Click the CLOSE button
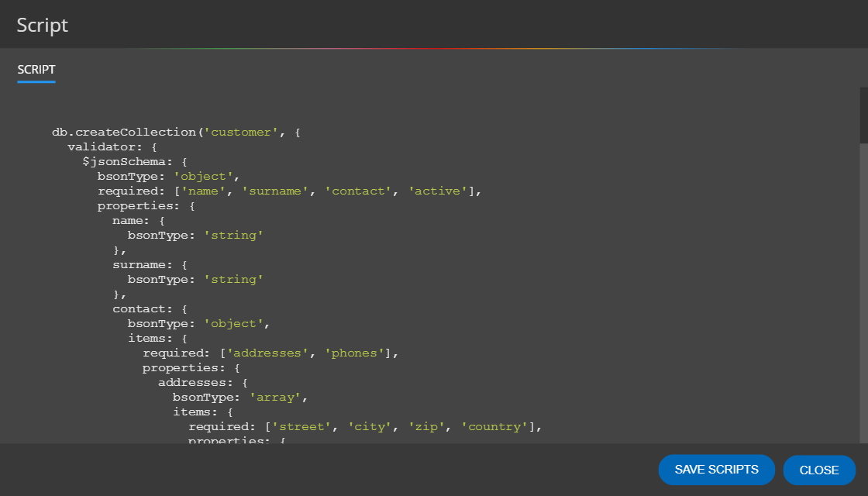The height and width of the screenshot is (496, 868). point(818,470)
